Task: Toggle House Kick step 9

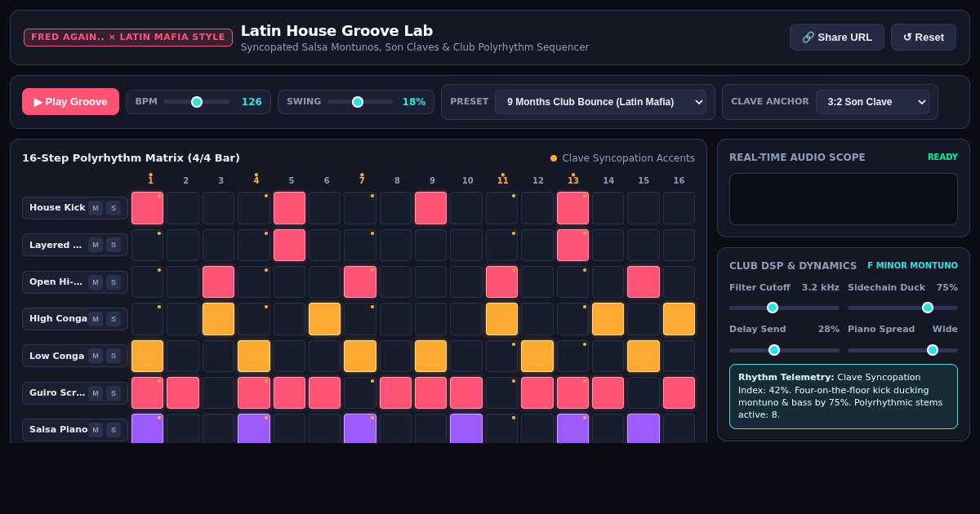Action: pos(431,208)
